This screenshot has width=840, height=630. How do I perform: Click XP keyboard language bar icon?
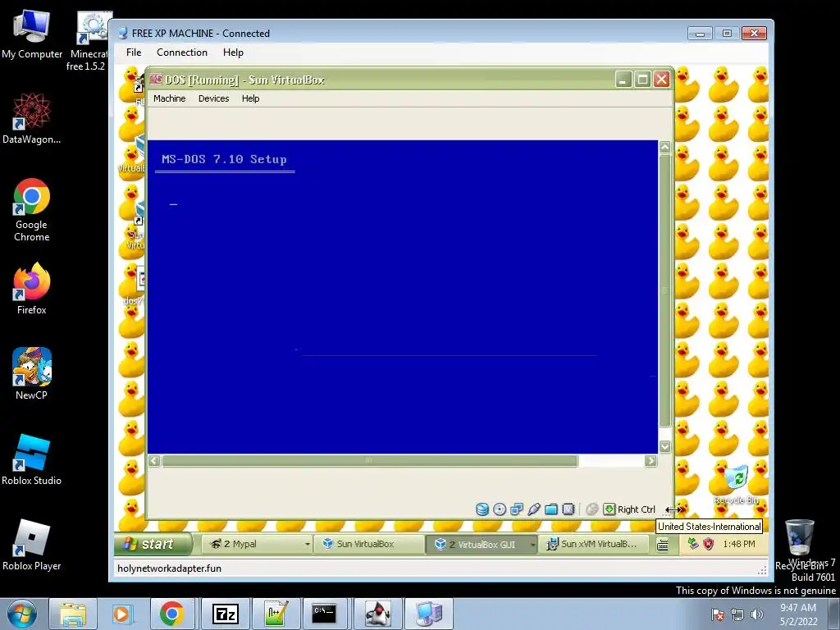coord(663,545)
